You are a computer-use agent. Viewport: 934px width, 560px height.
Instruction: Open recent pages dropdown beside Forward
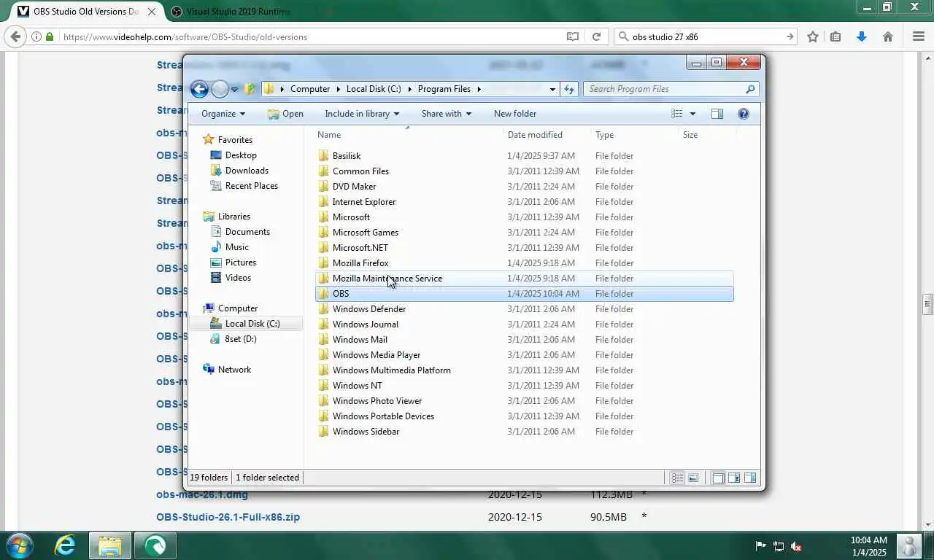click(234, 89)
